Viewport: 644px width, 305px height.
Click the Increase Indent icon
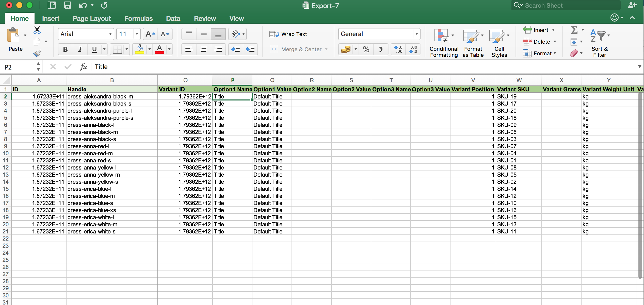click(x=250, y=49)
